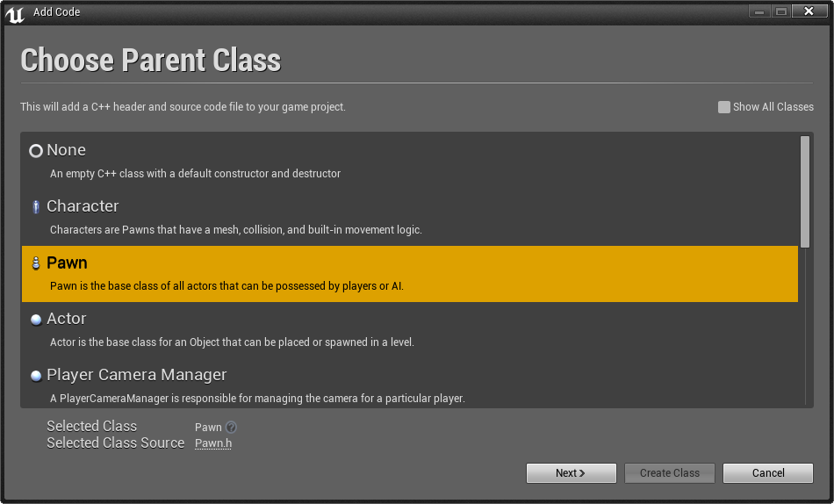Enable Show All Classes checkbox

pos(723,107)
